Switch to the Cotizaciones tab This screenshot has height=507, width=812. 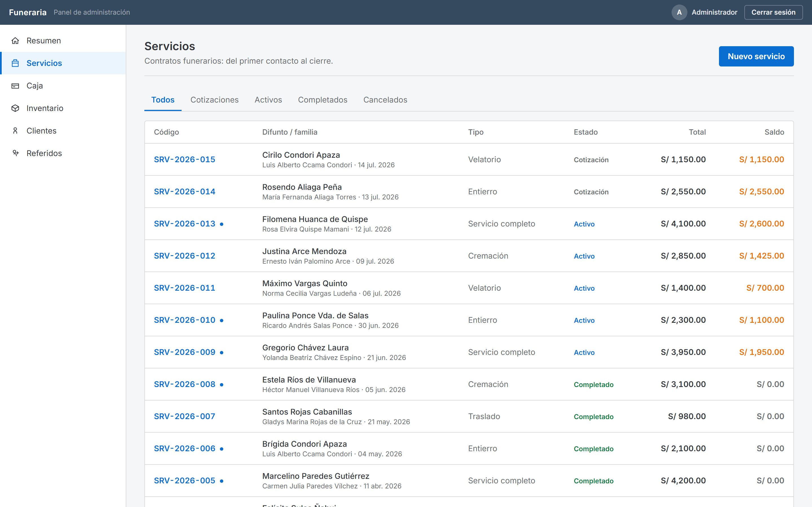click(x=214, y=100)
